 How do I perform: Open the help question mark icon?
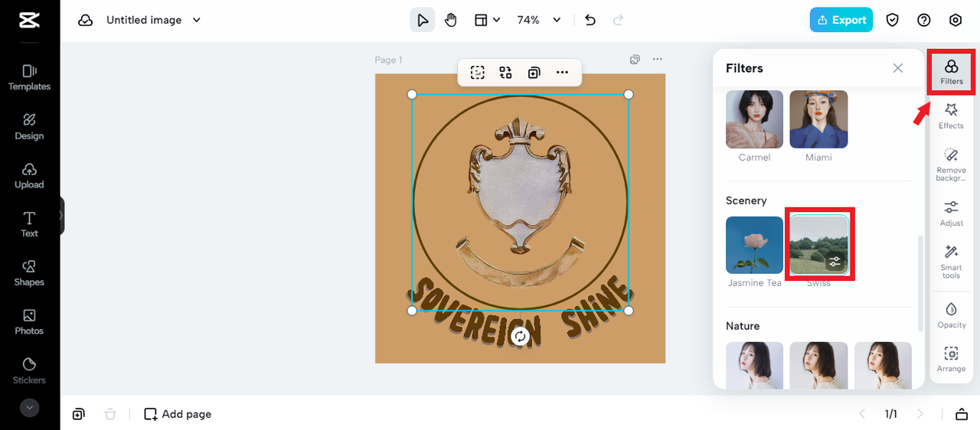point(924,20)
